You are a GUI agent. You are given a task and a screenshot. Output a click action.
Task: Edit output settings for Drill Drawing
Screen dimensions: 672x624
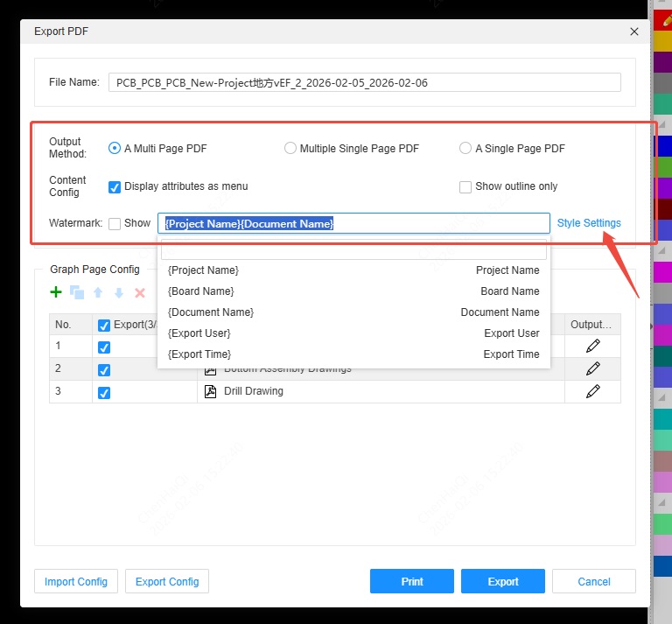coord(592,391)
